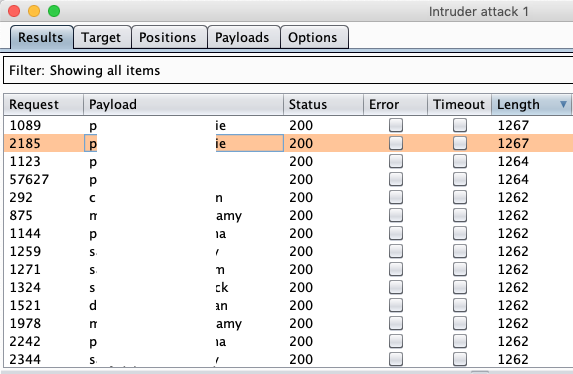Select request number 57627
The height and width of the screenshot is (374, 573).
click(x=29, y=180)
